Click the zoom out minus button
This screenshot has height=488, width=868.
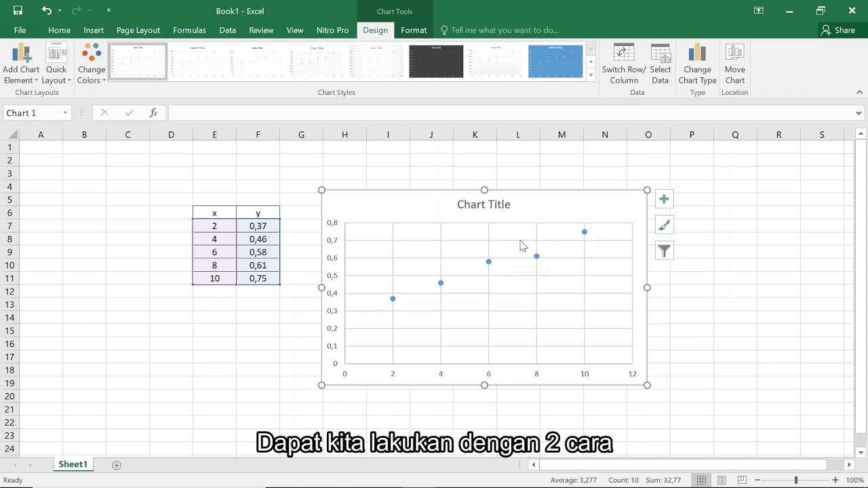click(x=757, y=480)
